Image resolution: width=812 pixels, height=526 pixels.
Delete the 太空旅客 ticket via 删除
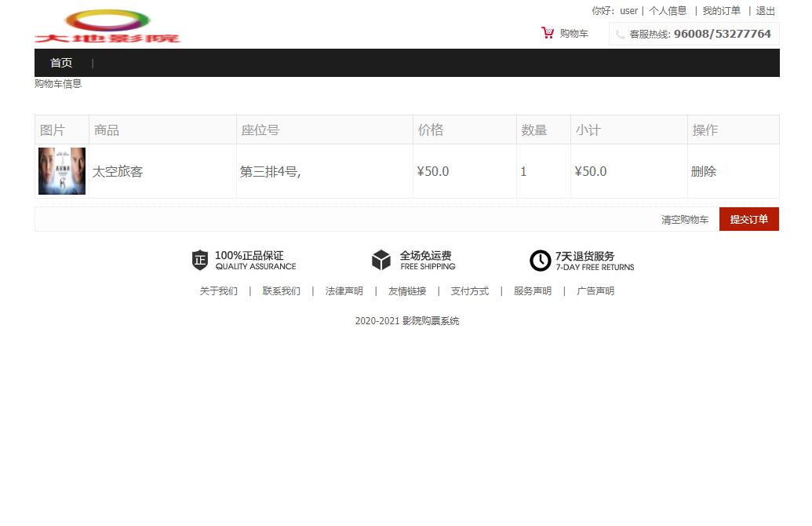704,171
